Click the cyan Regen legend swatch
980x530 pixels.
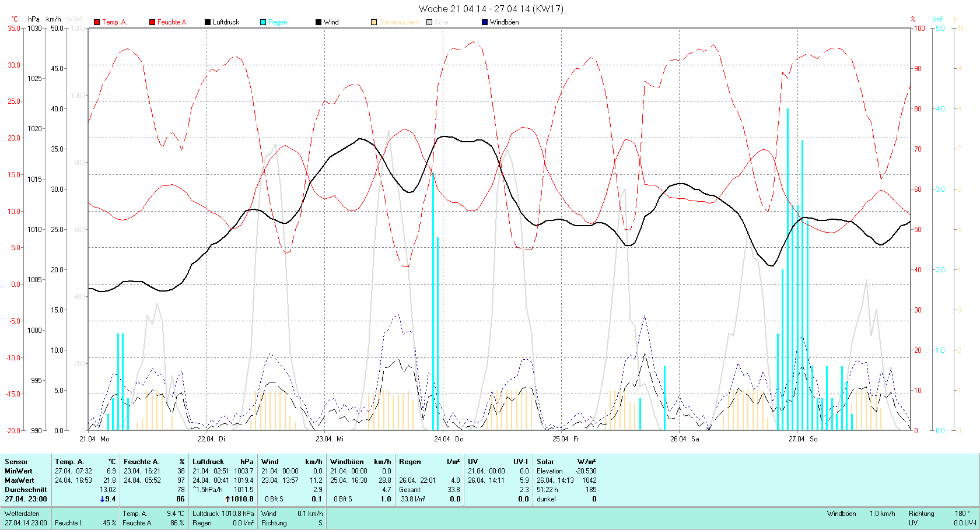tap(263, 22)
